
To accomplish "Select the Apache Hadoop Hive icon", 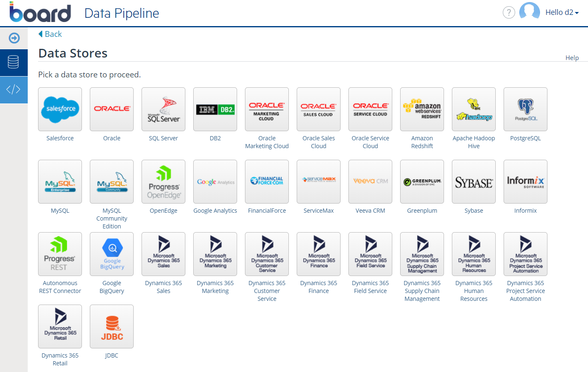I will pyautogui.click(x=474, y=109).
